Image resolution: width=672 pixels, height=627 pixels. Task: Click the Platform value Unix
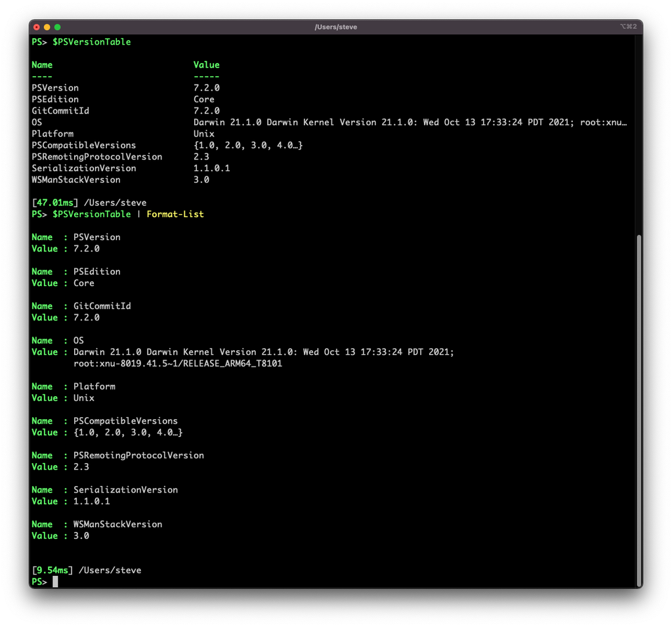tap(203, 133)
